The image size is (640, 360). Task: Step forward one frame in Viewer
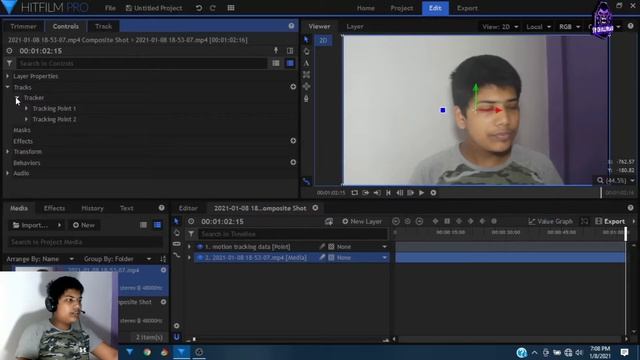[x=411, y=193]
